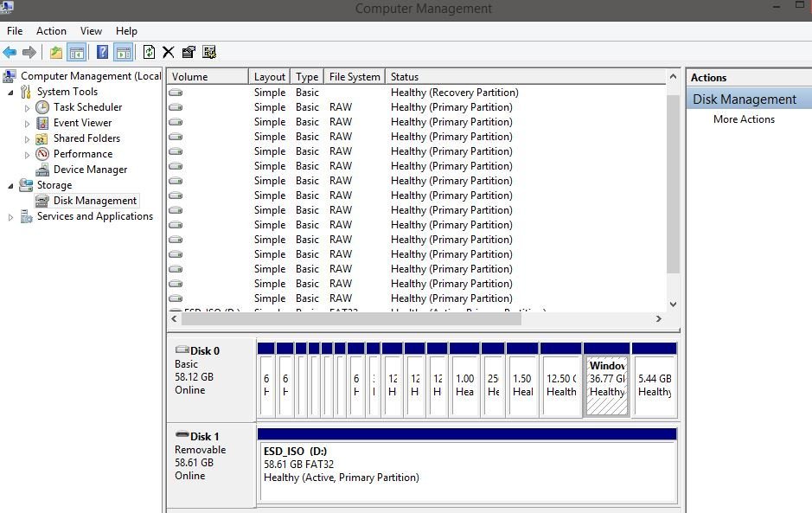Click the horizontal scrollbar right arrow
This screenshot has width=812, height=513.
pyautogui.click(x=659, y=318)
